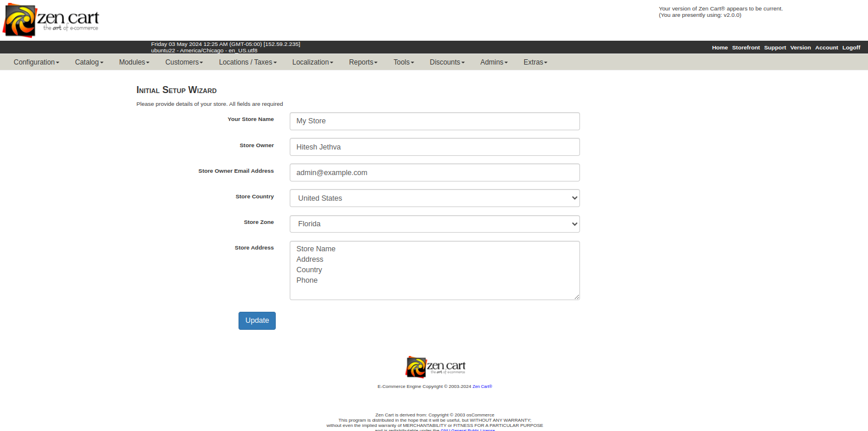Go to the Storefront link
Screen dimensions: 868x431
point(746,48)
